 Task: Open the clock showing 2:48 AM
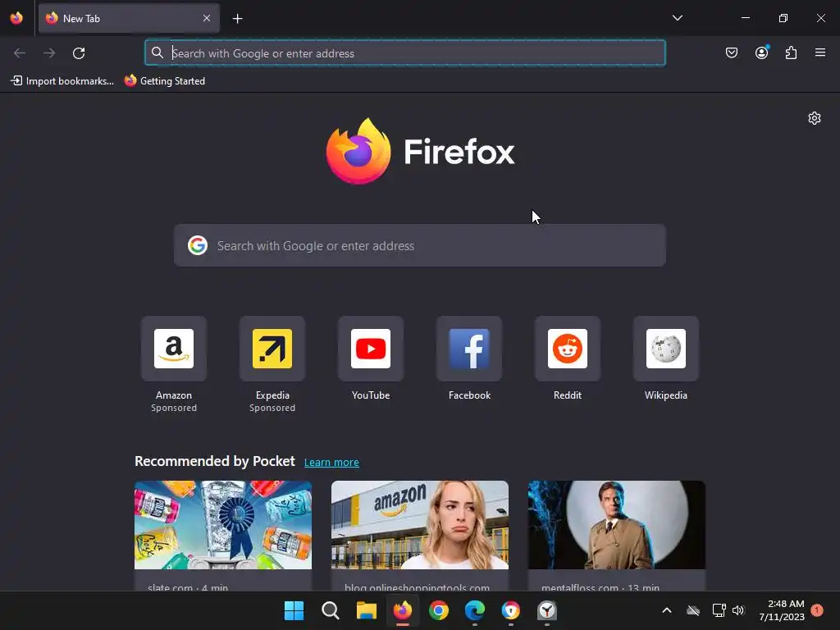point(782,610)
